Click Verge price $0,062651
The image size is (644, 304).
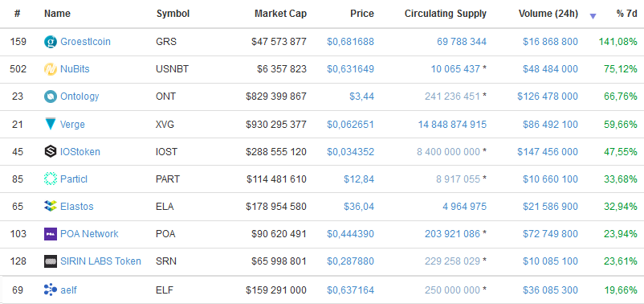(x=350, y=124)
